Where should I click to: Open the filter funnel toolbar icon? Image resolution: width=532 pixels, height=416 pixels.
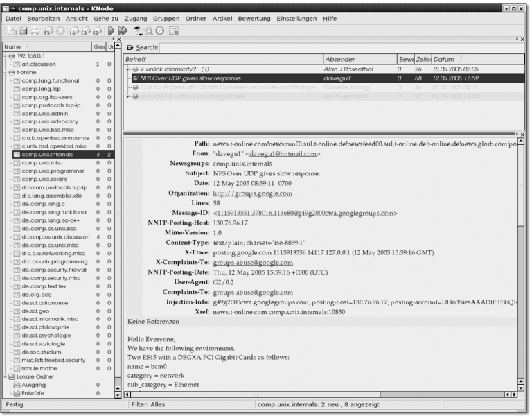[139, 31]
